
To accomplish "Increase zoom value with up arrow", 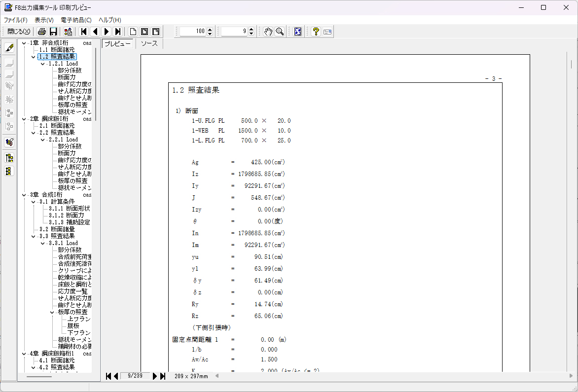I will [x=210, y=30].
